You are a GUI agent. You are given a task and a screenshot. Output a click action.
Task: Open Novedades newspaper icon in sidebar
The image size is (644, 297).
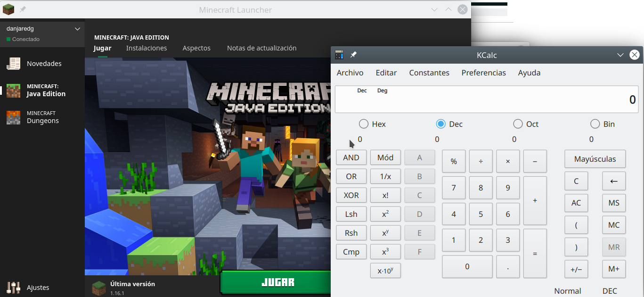tap(14, 63)
